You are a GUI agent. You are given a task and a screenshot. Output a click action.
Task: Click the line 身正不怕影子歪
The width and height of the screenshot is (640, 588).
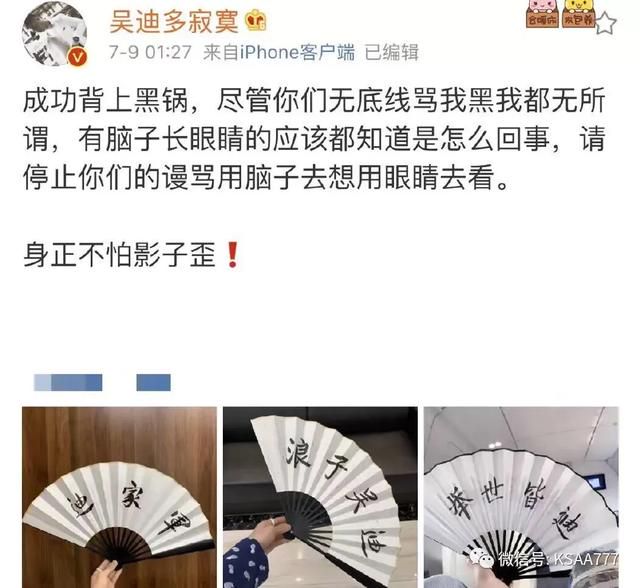pyautogui.click(x=119, y=255)
